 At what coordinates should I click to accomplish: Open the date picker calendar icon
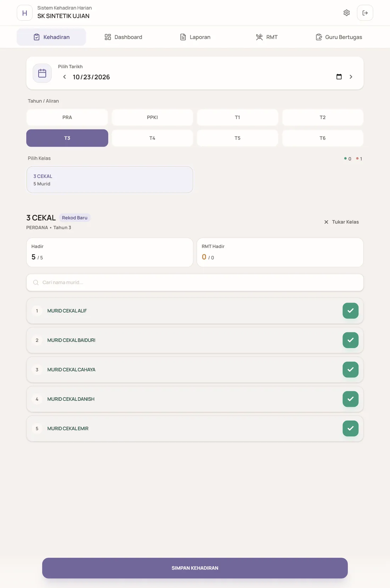point(339,77)
